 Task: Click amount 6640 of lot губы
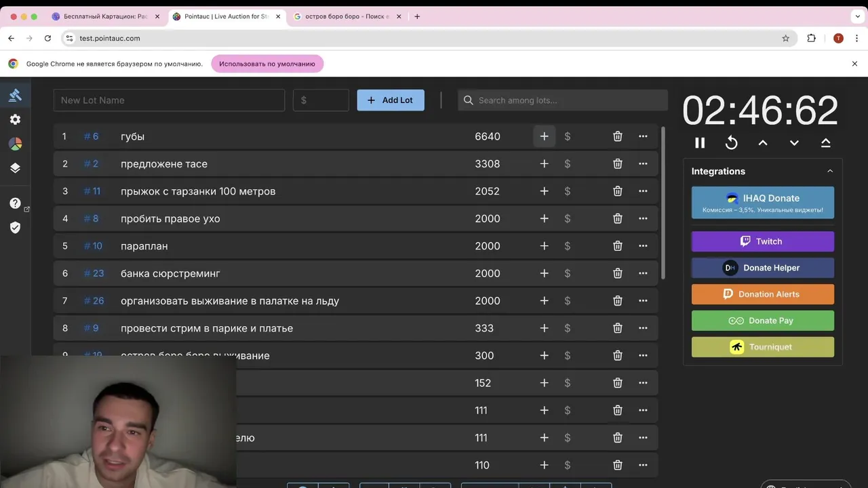click(488, 136)
